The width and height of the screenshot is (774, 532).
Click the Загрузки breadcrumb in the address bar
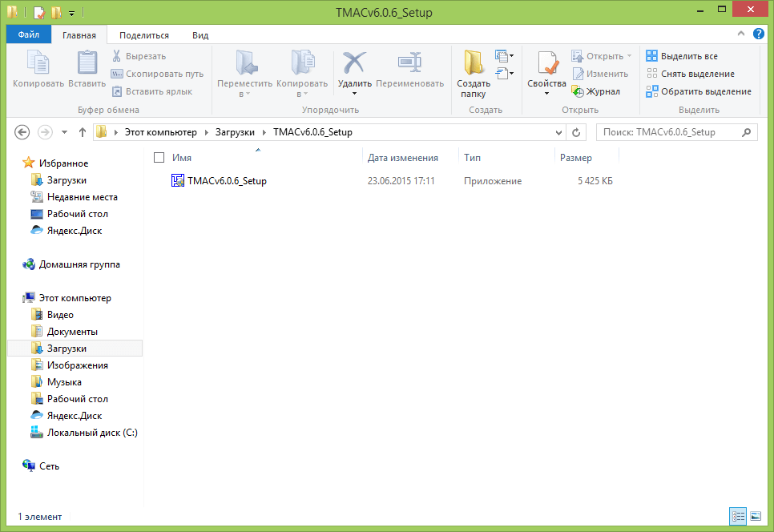pos(235,132)
